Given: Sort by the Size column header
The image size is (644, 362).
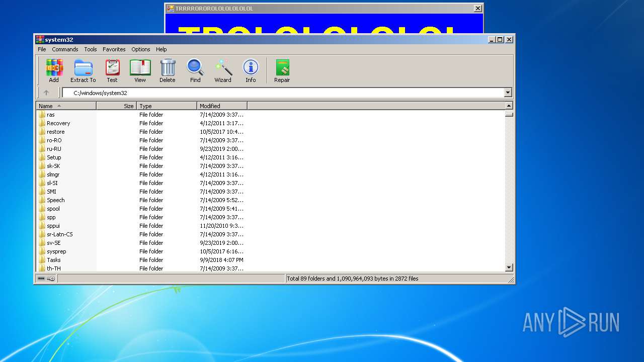Looking at the screenshot, I should [x=116, y=106].
